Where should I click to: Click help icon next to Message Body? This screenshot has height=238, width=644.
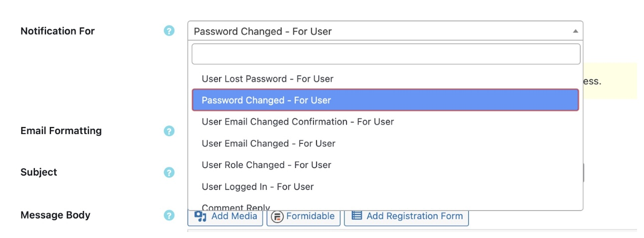click(169, 215)
